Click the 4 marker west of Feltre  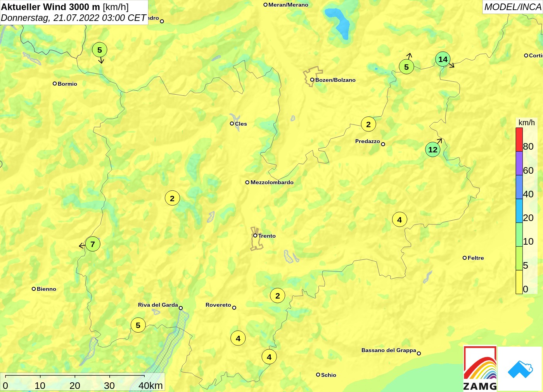399,220
